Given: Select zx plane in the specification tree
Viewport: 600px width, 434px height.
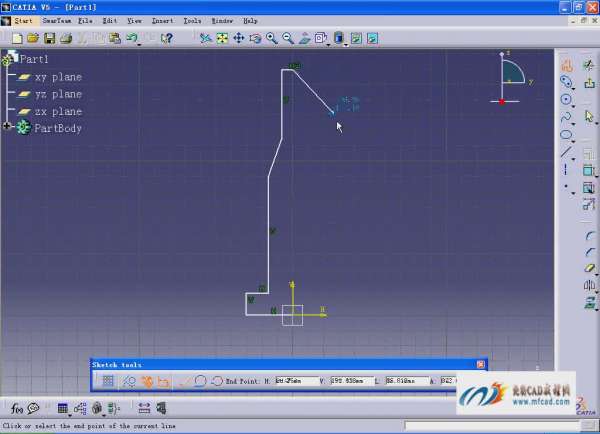Looking at the screenshot, I should (x=58, y=111).
